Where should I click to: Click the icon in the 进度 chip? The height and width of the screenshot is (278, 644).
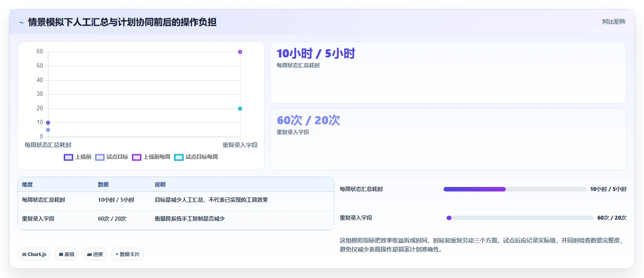(89, 255)
